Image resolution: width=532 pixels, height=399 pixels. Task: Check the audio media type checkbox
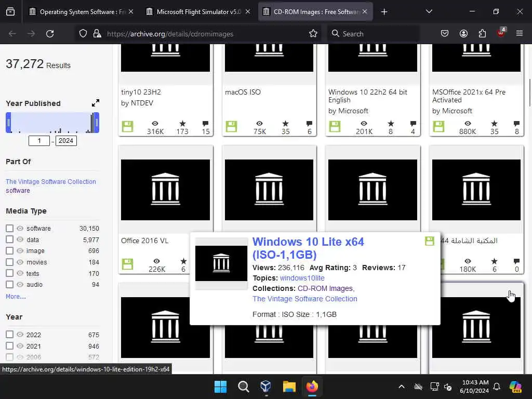pyautogui.click(x=9, y=284)
